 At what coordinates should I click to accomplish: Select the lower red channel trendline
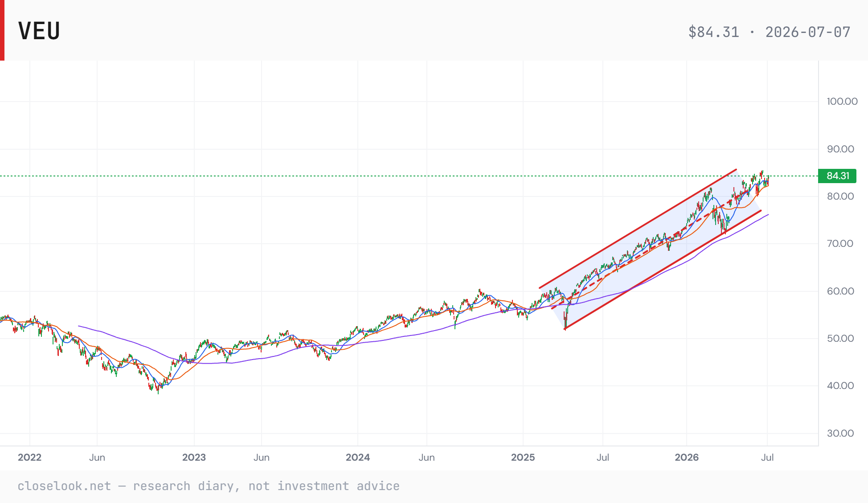pos(663,270)
